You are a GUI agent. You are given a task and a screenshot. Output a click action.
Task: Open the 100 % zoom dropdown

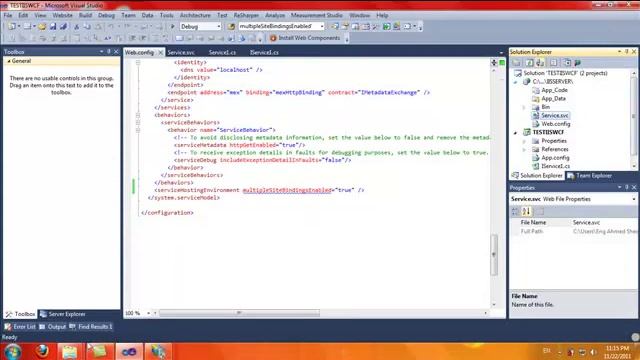[x=149, y=313]
